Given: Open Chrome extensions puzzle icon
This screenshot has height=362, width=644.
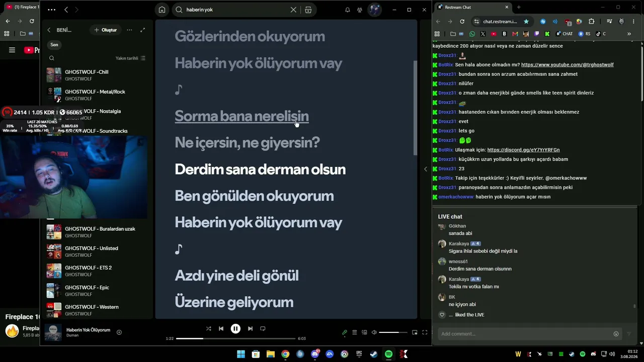Looking at the screenshot, I should (592, 22).
